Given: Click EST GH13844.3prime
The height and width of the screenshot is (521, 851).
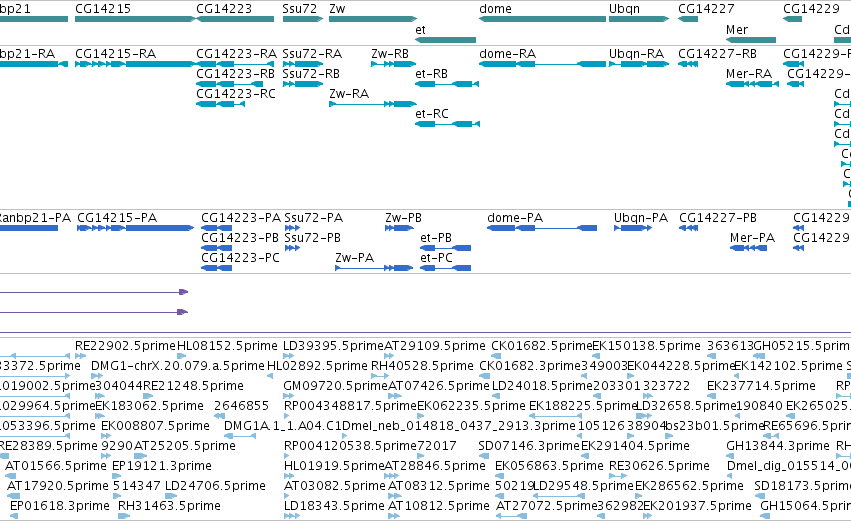Looking at the screenshot, I should click(732, 456).
